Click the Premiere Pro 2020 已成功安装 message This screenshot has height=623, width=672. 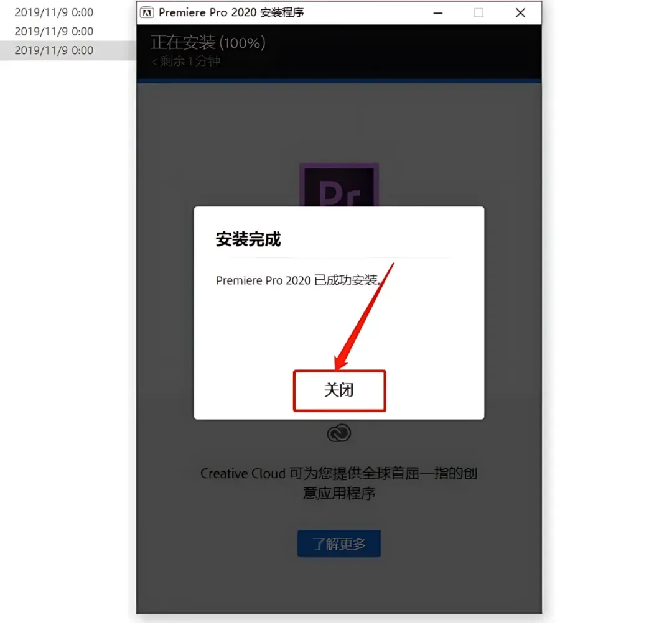[298, 280]
